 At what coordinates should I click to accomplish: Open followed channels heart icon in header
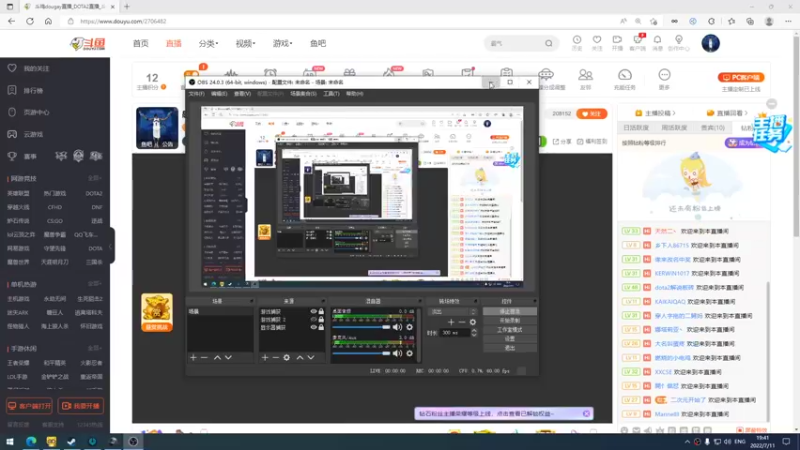pos(597,40)
